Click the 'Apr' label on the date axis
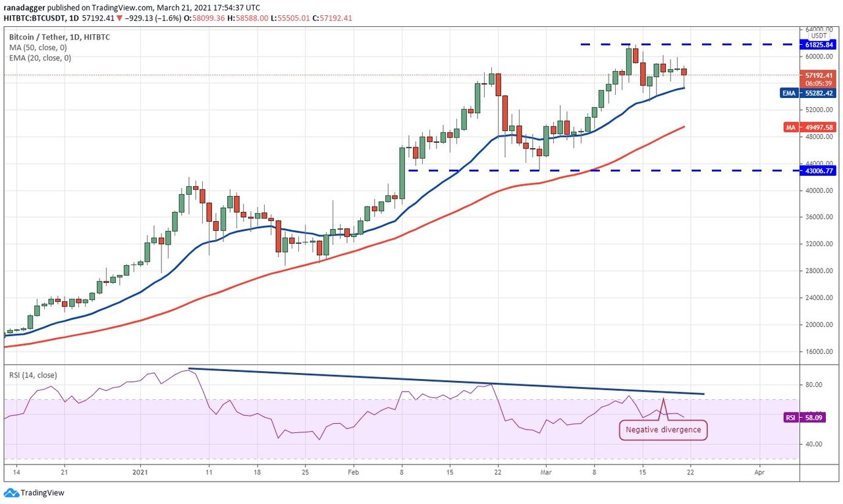843x504 pixels. coord(759,472)
